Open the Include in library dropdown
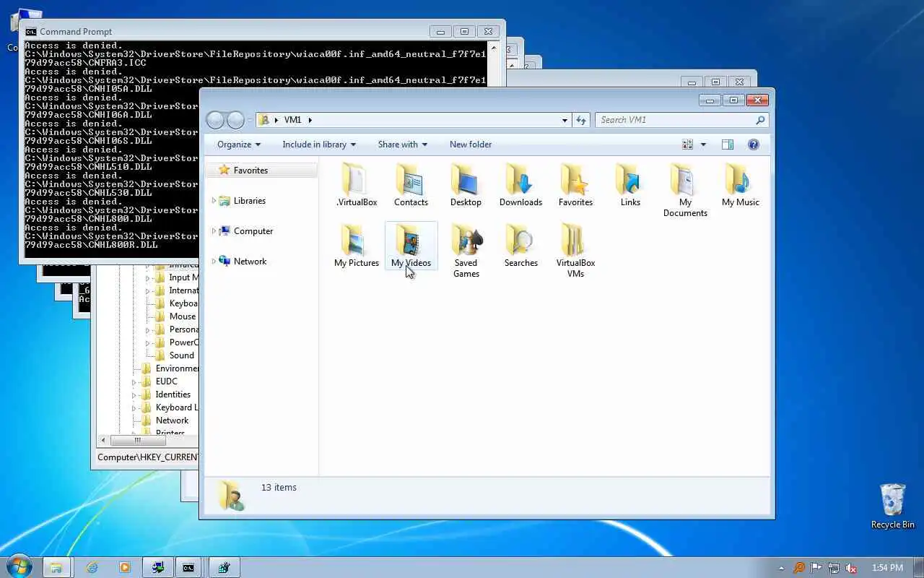Image resolution: width=924 pixels, height=578 pixels. click(x=319, y=144)
